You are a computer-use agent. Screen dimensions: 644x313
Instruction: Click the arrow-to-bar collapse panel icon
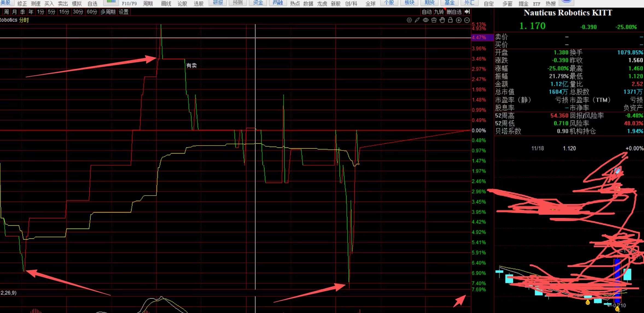click(x=467, y=12)
